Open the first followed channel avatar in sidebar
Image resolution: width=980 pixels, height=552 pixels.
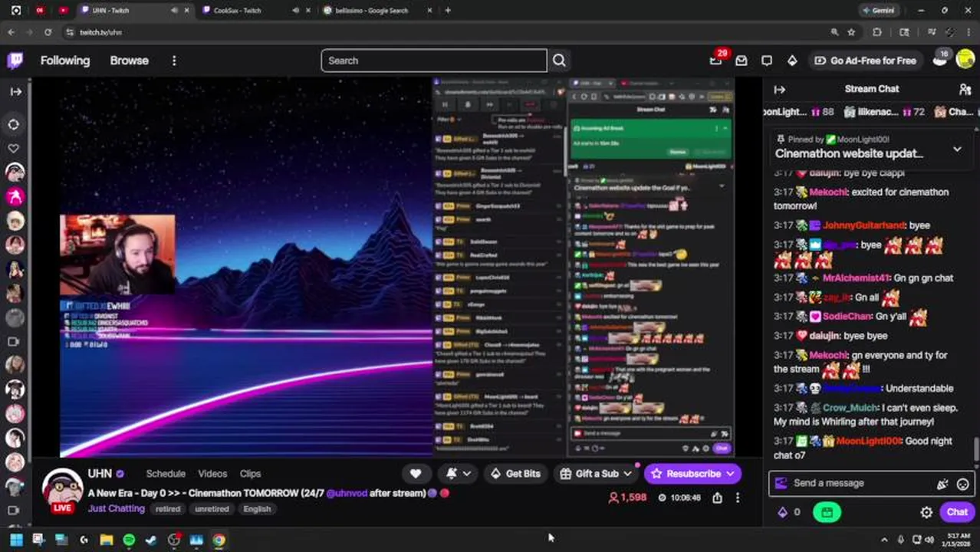pyautogui.click(x=15, y=172)
